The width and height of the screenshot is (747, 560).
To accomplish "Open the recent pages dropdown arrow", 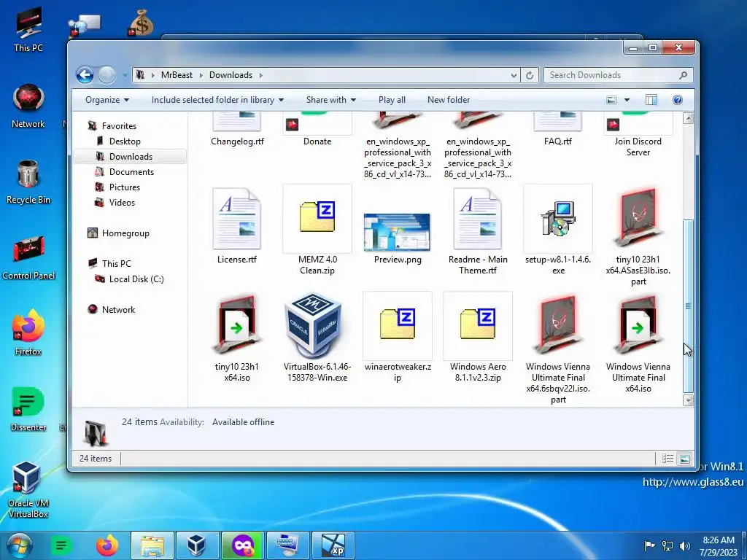I will [125, 75].
